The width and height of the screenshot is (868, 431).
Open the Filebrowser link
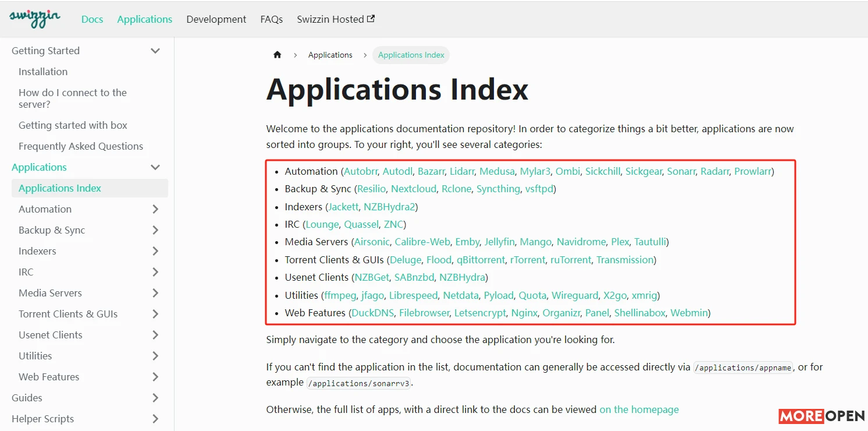pyautogui.click(x=424, y=313)
